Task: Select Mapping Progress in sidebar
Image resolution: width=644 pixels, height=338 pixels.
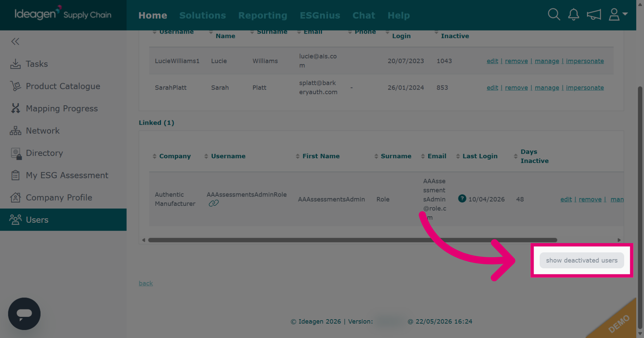Action: point(63,108)
